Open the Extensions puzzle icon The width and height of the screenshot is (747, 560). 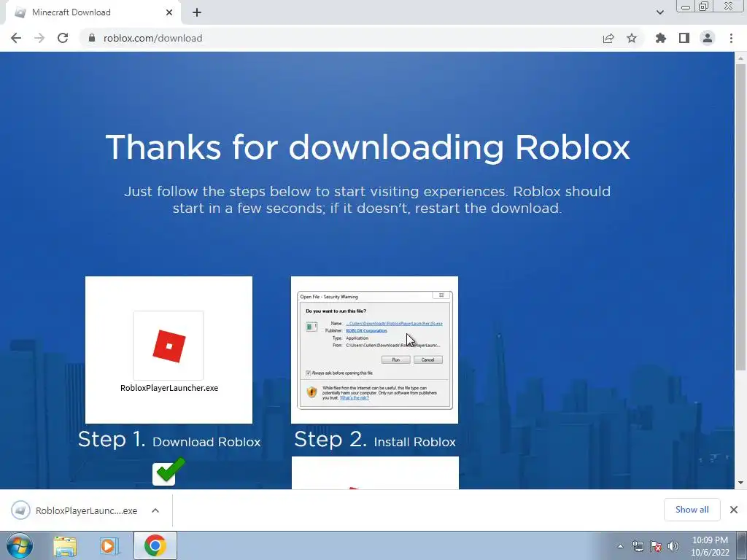(660, 38)
